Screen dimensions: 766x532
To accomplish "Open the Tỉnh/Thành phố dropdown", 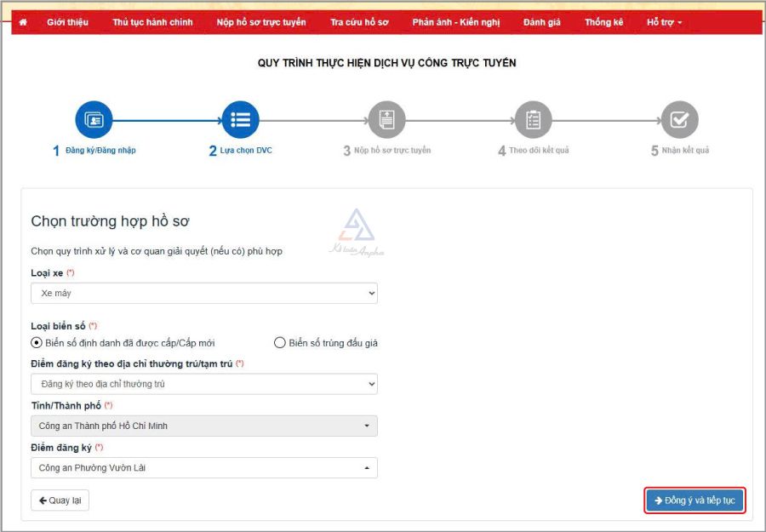I will (203, 426).
